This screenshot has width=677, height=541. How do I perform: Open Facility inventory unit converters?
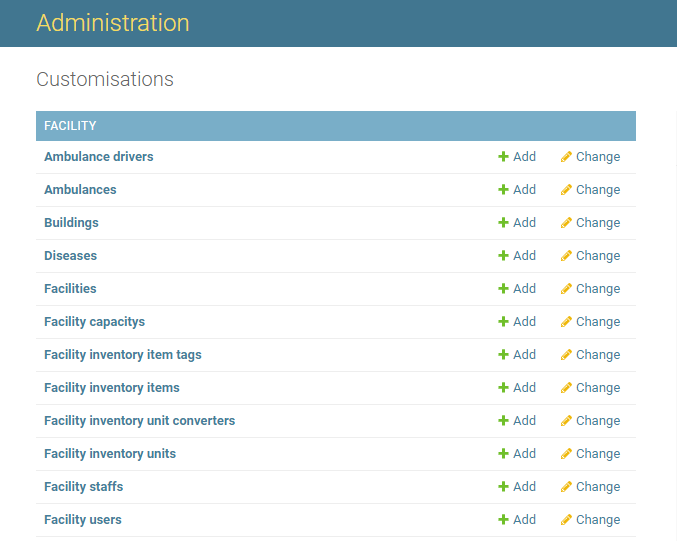tap(139, 421)
